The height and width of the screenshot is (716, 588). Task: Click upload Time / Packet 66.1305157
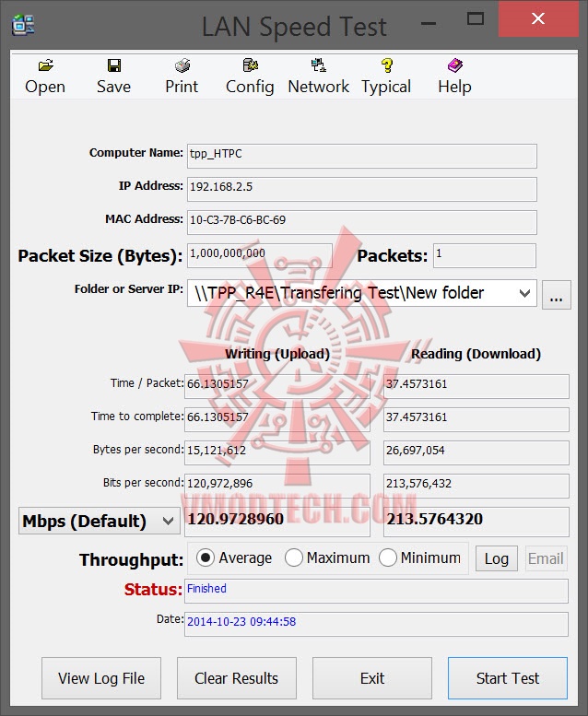277,386
